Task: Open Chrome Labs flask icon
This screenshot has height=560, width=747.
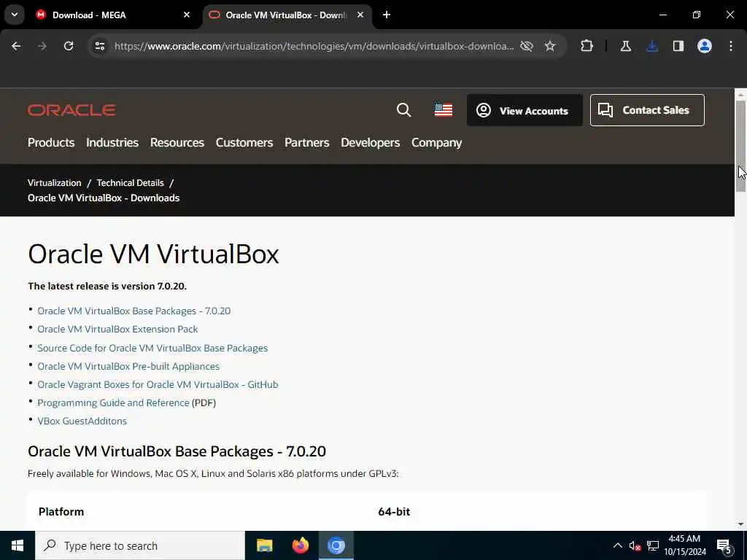Action: coord(625,46)
